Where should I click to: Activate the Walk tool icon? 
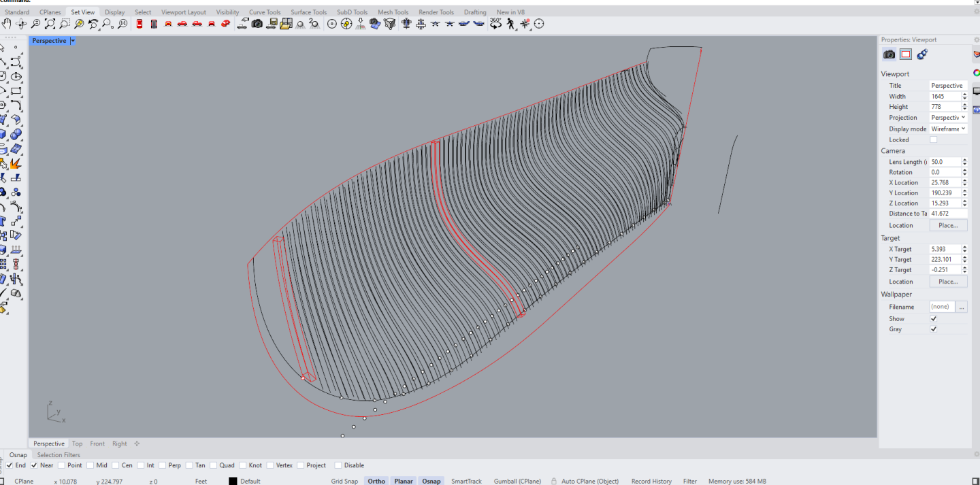pos(510,24)
